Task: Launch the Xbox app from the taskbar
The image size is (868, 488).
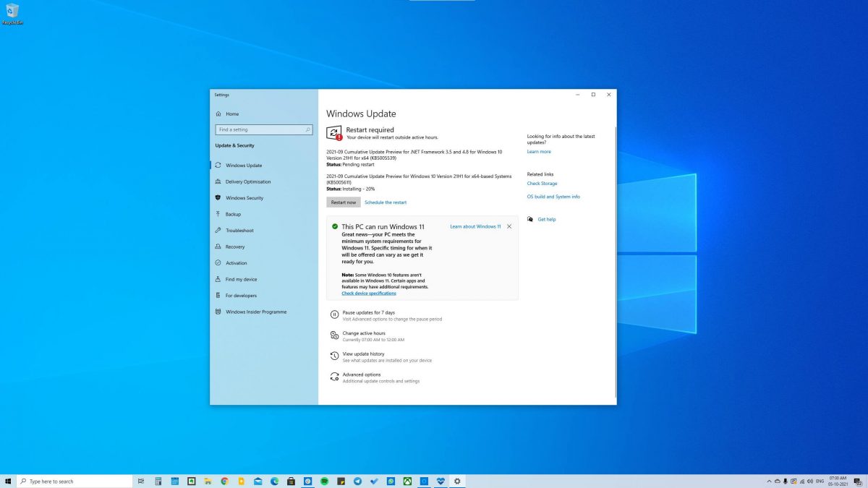Action: 407,480
